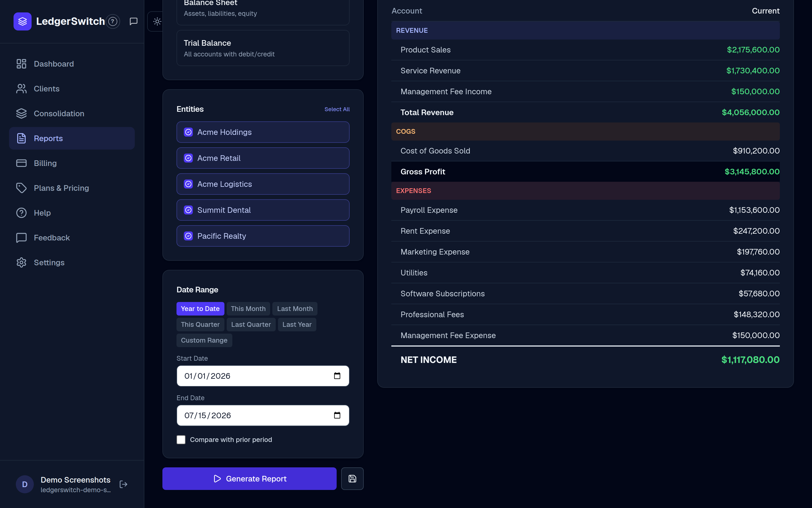The width and height of the screenshot is (812, 508).
Task: Click the Total Revenue value $4,056,000.00
Action: (x=751, y=112)
